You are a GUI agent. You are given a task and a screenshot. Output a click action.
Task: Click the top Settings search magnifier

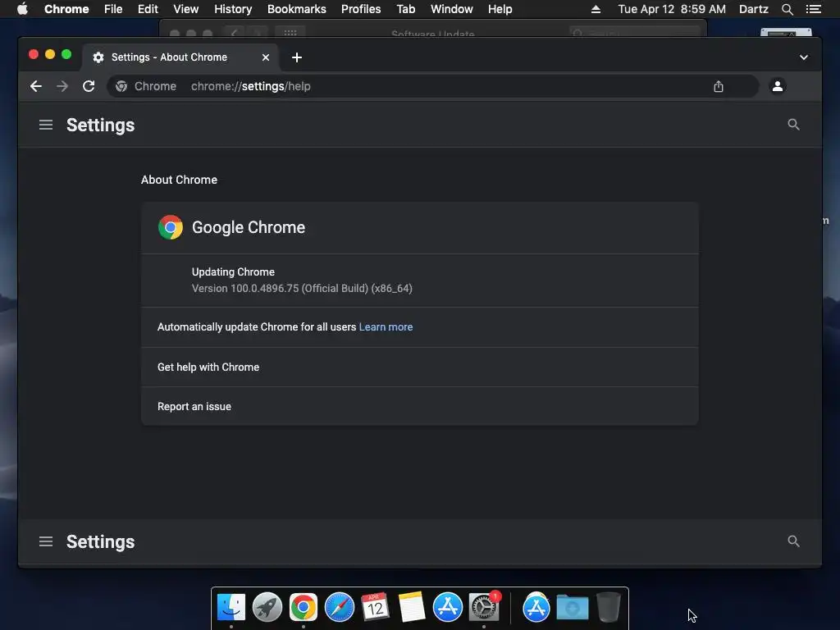tap(793, 125)
